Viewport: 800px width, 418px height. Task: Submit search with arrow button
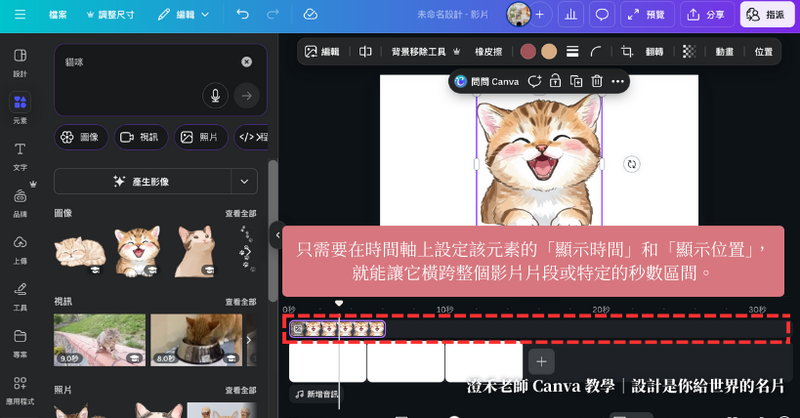point(246,95)
